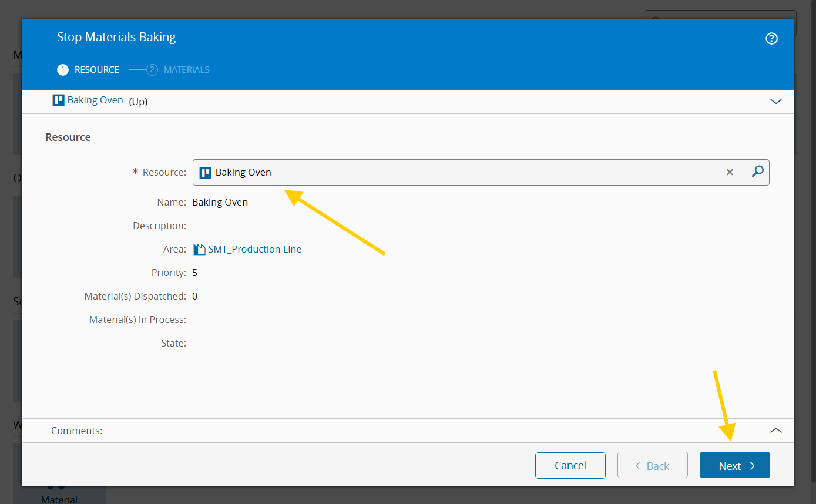Click the Back button
The image size is (816, 504).
[x=652, y=466]
